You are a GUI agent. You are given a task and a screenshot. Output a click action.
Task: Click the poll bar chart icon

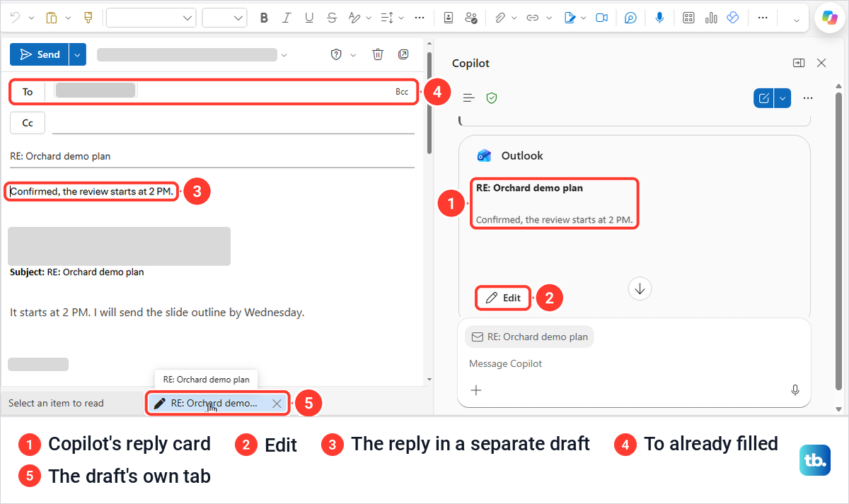click(712, 18)
